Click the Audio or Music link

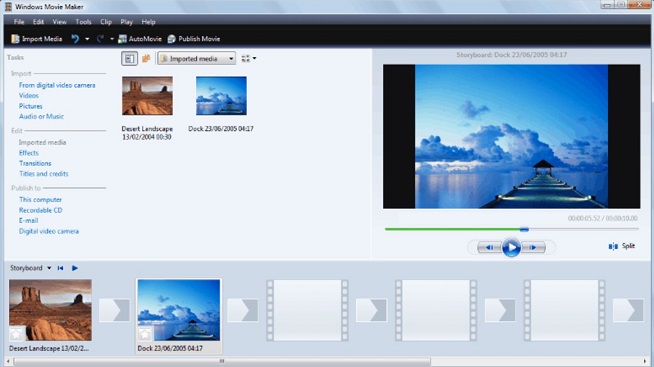click(41, 116)
